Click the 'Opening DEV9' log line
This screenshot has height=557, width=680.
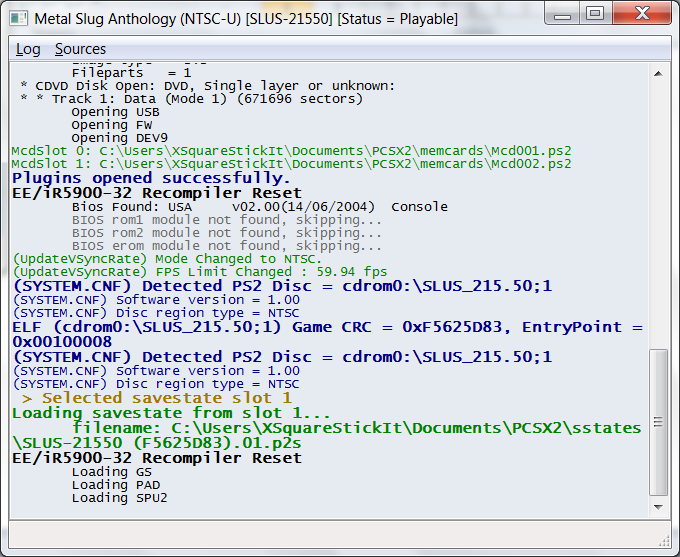point(120,138)
